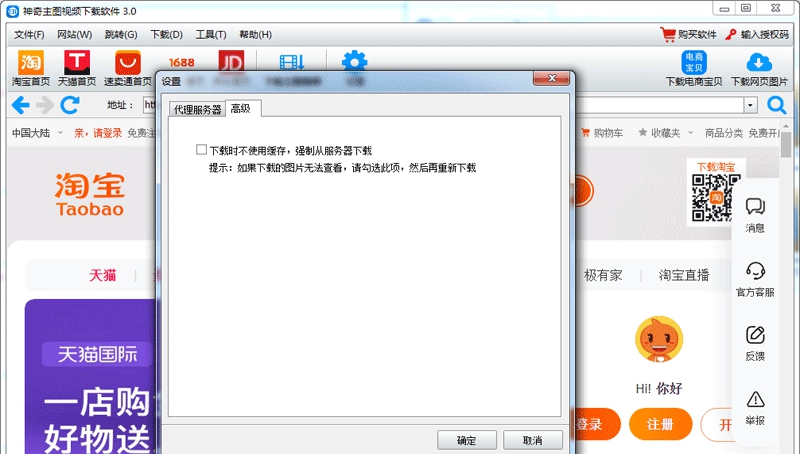Click the Taobao QR code image
800x454 pixels.
715,197
